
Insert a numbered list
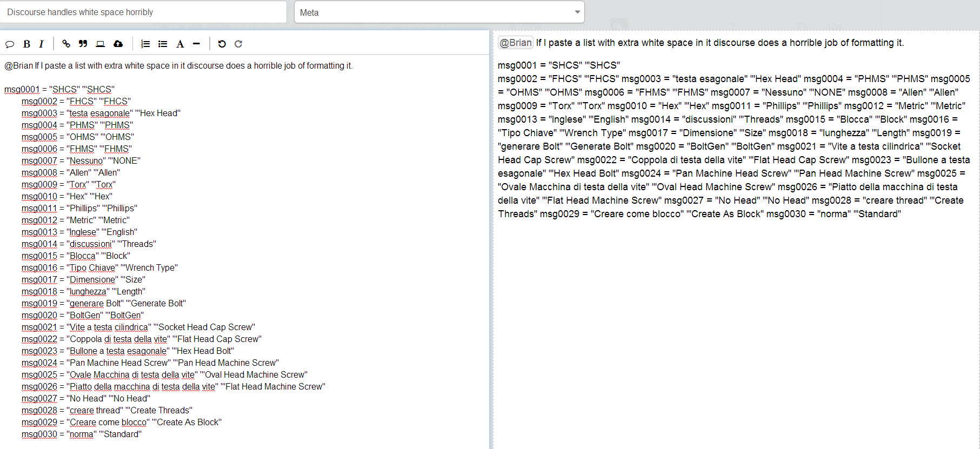click(145, 44)
